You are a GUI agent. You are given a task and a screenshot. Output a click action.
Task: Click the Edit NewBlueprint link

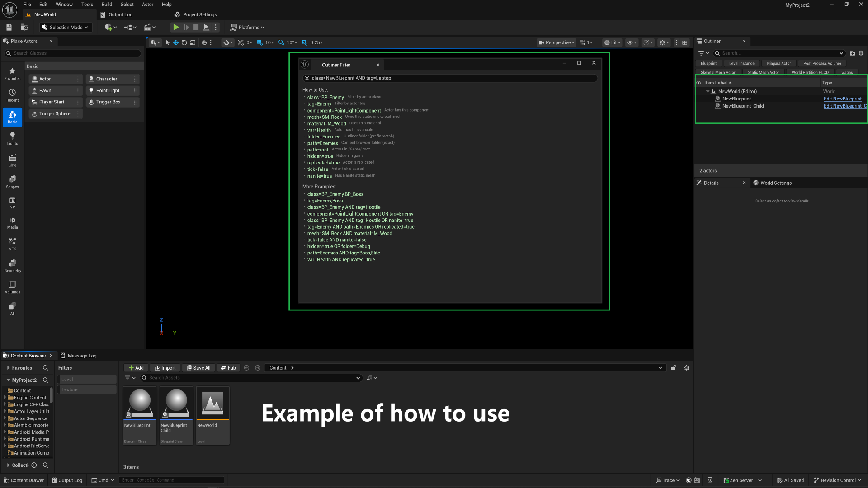[842, 99]
